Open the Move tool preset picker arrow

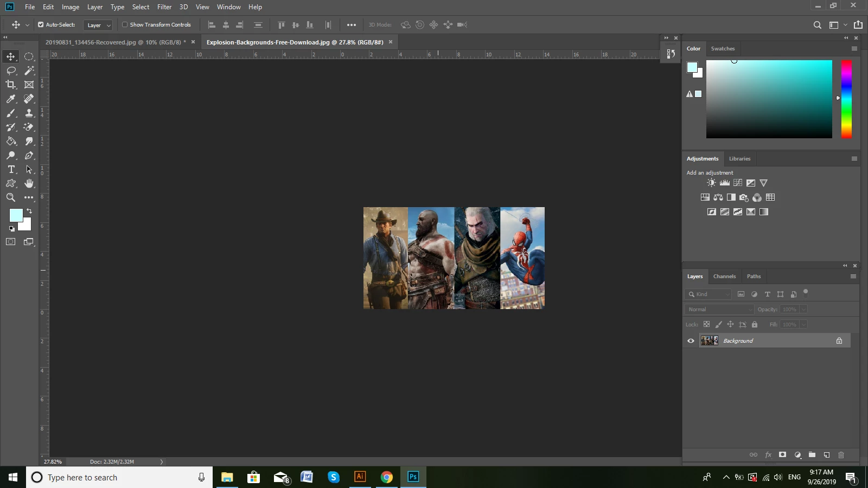click(x=27, y=25)
